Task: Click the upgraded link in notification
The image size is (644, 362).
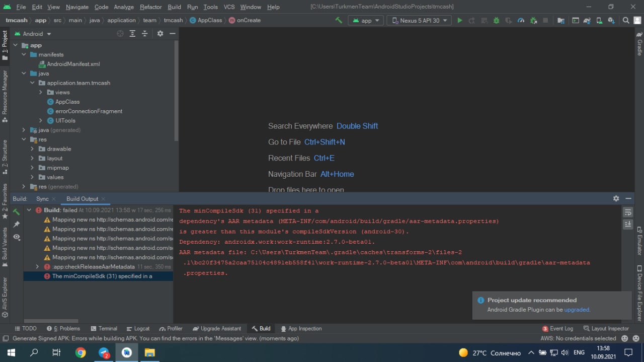Action: pos(576,310)
